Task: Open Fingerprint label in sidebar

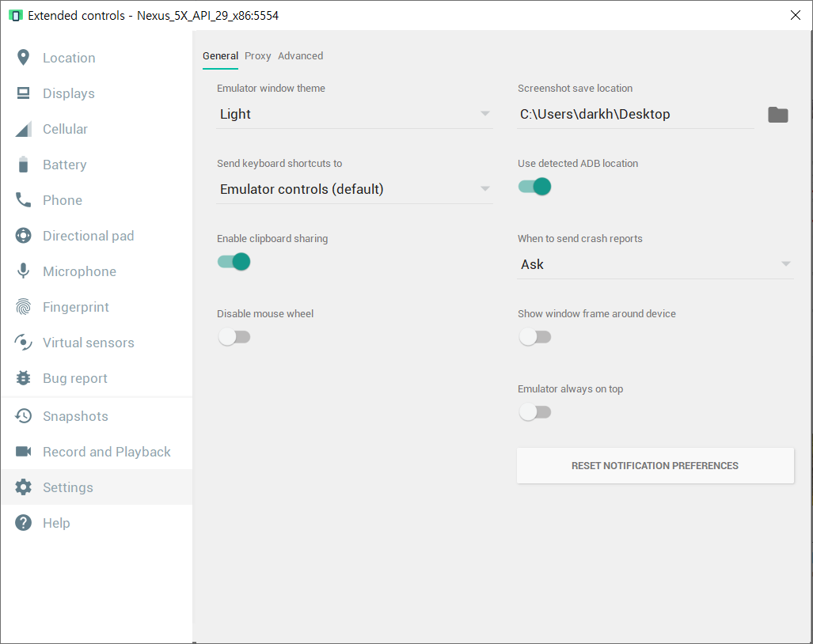Action: pos(76,307)
